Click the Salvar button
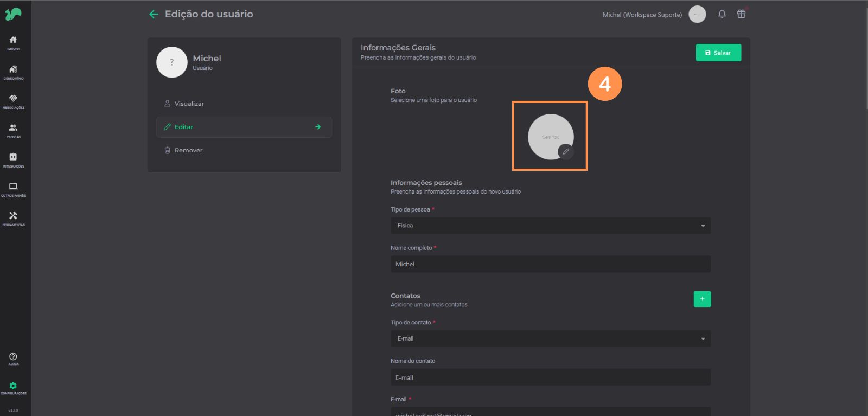The width and height of the screenshot is (868, 416). (718, 53)
